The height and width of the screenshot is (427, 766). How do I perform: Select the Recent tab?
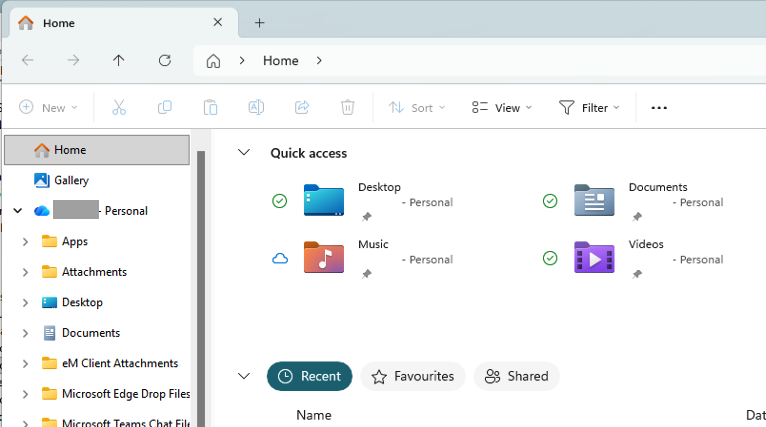(309, 376)
